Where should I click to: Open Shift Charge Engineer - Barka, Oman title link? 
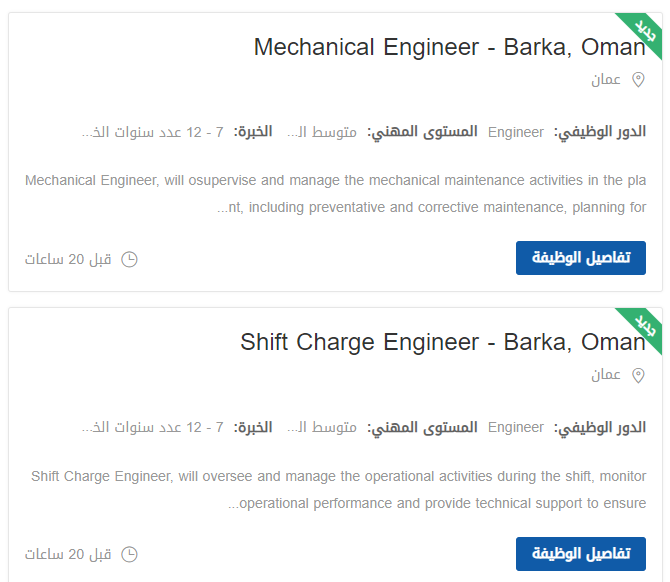point(443,342)
